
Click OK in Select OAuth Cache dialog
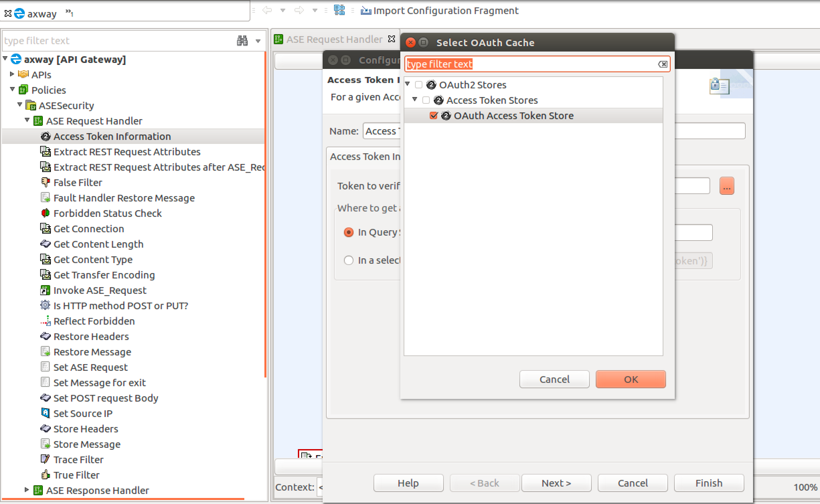pos(630,379)
